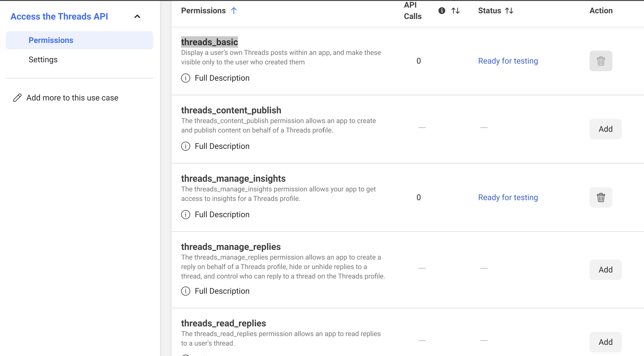Click the threads_read_replies description text
The height and width of the screenshot is (356, 644).
click(281, 339)
